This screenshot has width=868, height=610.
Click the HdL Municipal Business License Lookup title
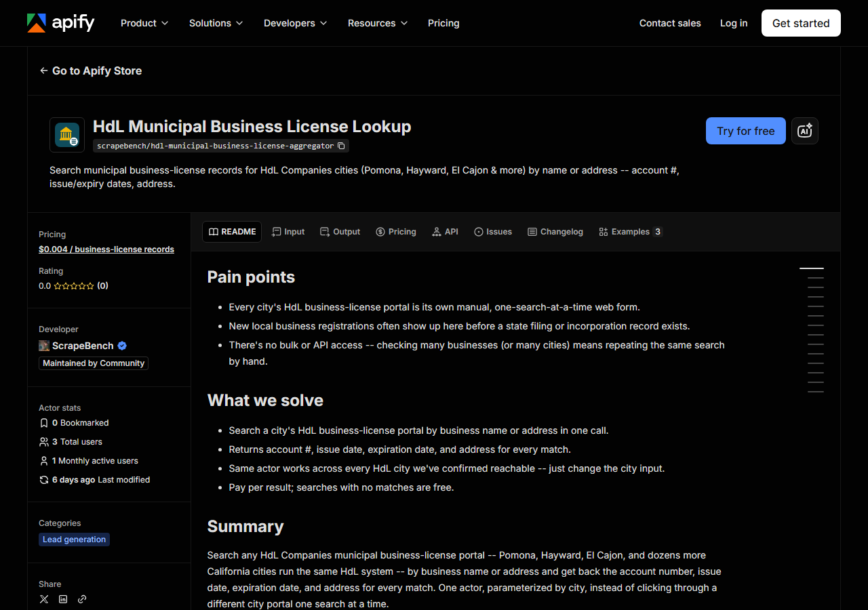point(252,127)
